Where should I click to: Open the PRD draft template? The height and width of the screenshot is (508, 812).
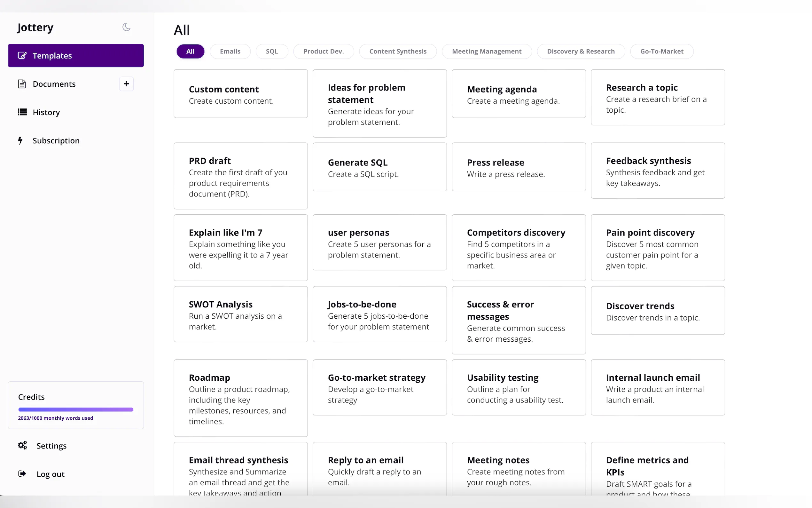pos(240,176)
